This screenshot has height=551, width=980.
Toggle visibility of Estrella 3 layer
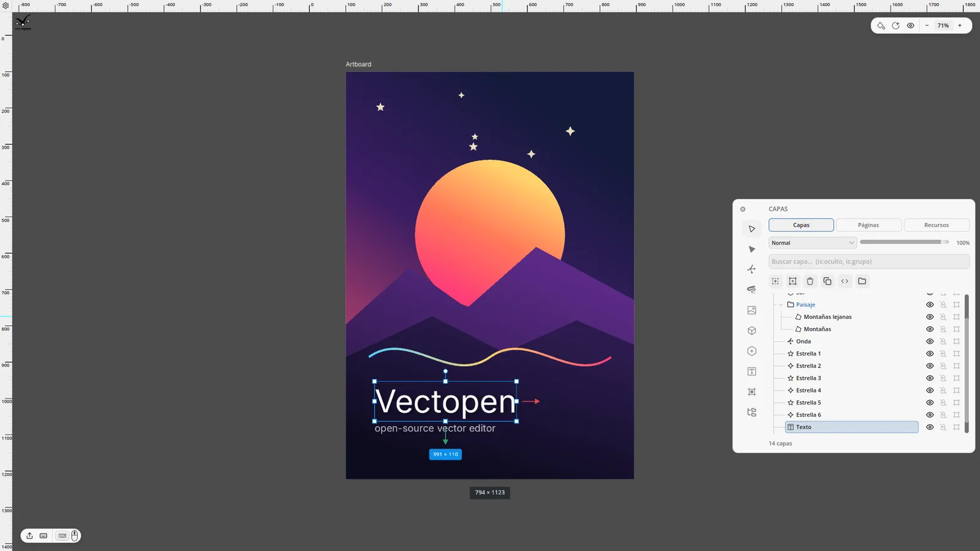(x=930, y=378)
